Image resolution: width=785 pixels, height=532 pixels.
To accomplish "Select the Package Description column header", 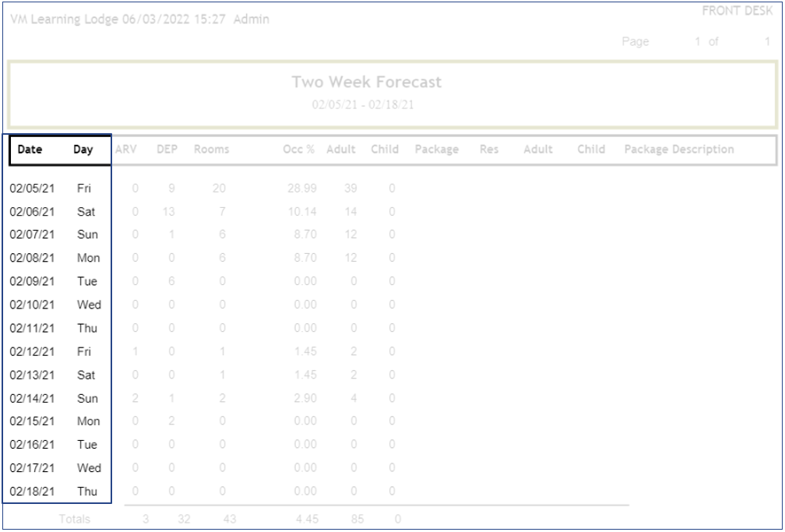I will point(679,150).
